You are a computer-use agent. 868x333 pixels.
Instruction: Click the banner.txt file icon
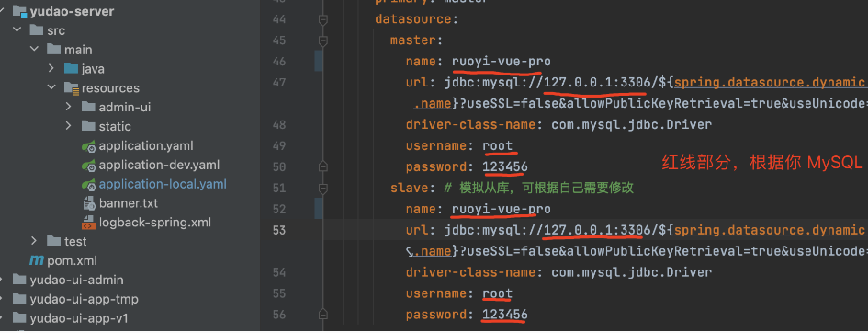89,203
